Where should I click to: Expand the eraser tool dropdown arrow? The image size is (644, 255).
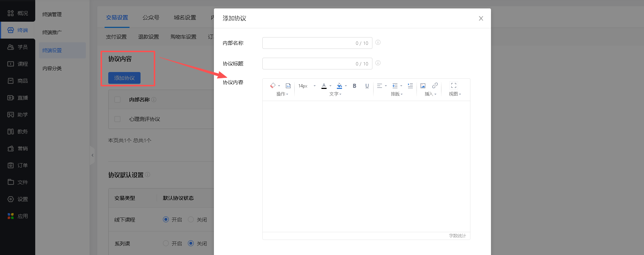tap(279, 86)
